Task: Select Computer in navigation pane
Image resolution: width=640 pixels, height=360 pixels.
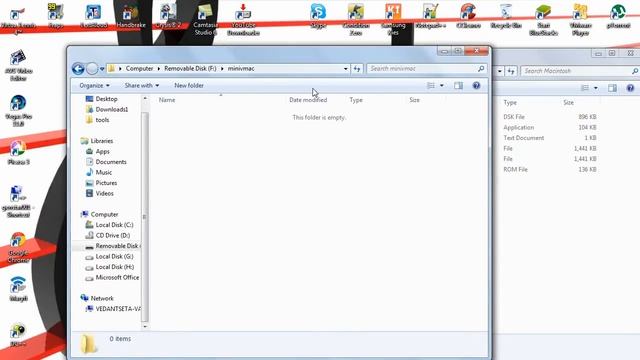Action: pos(100,214)
